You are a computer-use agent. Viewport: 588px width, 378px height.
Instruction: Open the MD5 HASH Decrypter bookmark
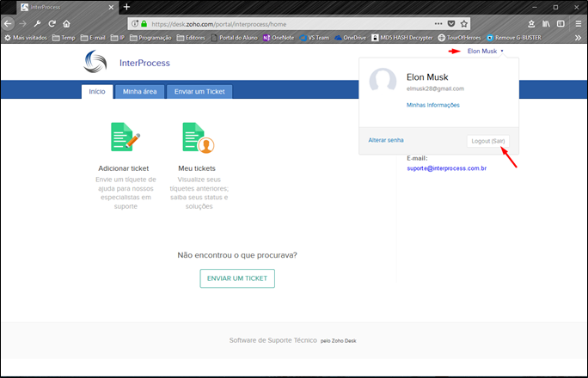click(x=402, y=38)
